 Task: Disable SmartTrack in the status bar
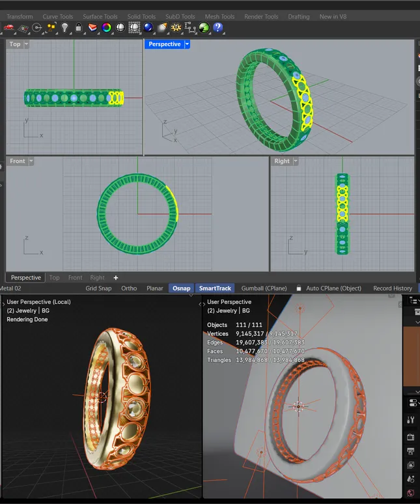(215, 288)
